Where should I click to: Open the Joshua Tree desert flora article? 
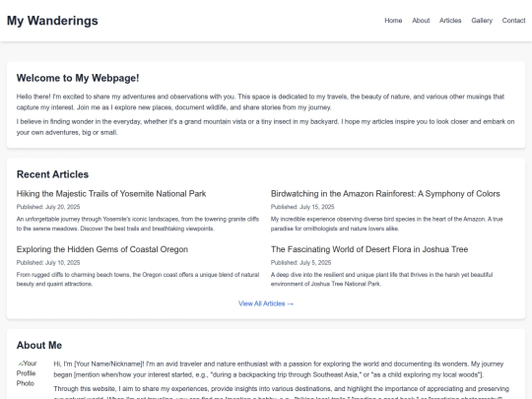tap(369, 249)
